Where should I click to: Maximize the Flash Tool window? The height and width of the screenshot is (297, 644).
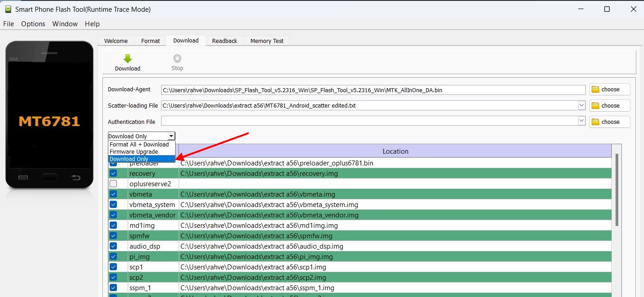pyautogui.click(x=607, y=9)
